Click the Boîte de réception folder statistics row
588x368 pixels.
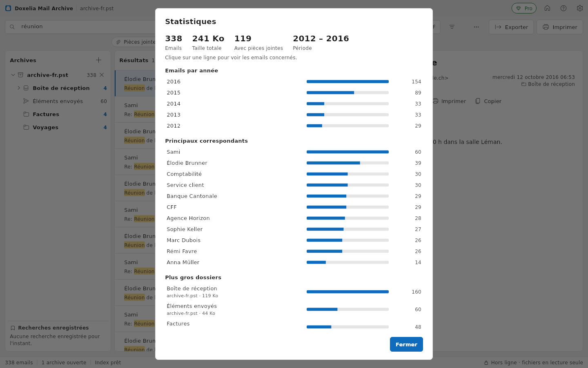coord(294,292)
